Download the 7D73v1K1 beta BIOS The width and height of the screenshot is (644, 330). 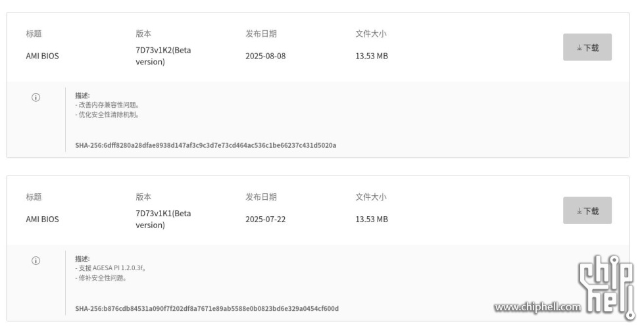pyautogui.click(x=587, y=210)
